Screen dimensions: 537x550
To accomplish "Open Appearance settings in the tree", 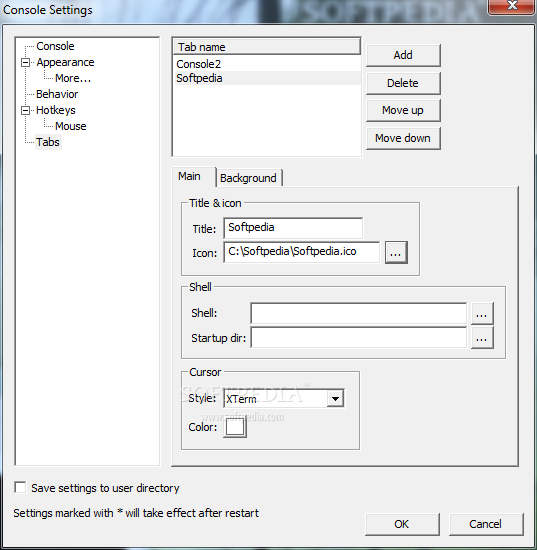I will tap(65, 62).
